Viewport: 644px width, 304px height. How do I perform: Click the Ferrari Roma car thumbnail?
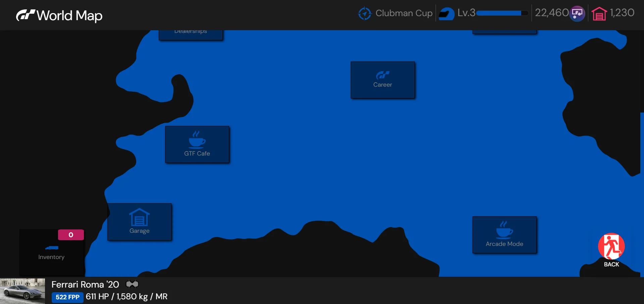tap(22, 291)
